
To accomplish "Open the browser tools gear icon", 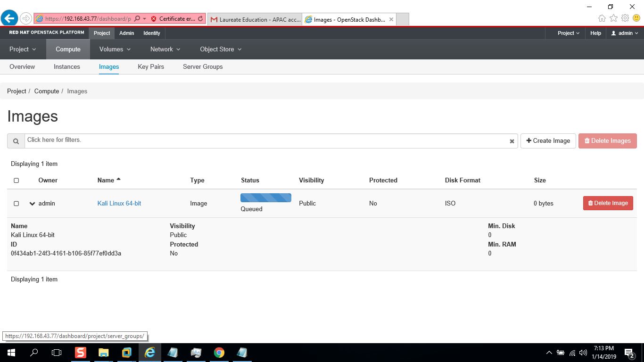I will [625, 18].
